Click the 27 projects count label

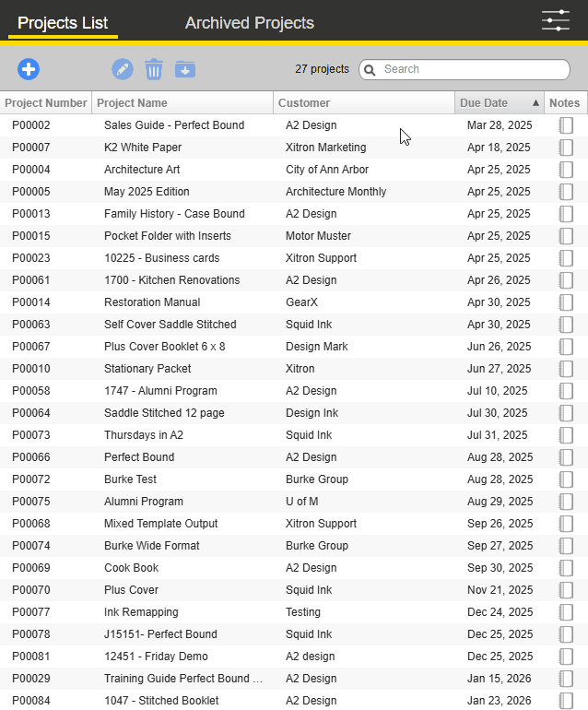click(322, 69)
